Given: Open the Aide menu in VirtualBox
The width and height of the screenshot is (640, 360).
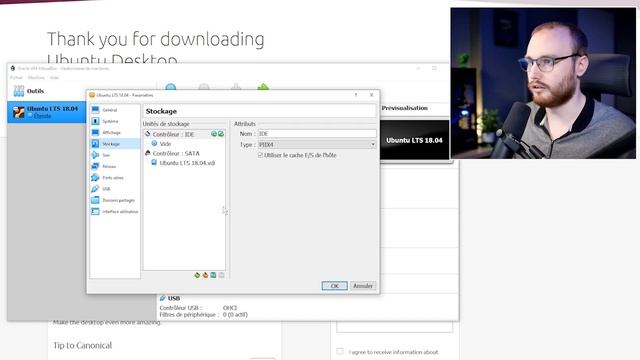Looking at the screenshot, I should point(54,78).
